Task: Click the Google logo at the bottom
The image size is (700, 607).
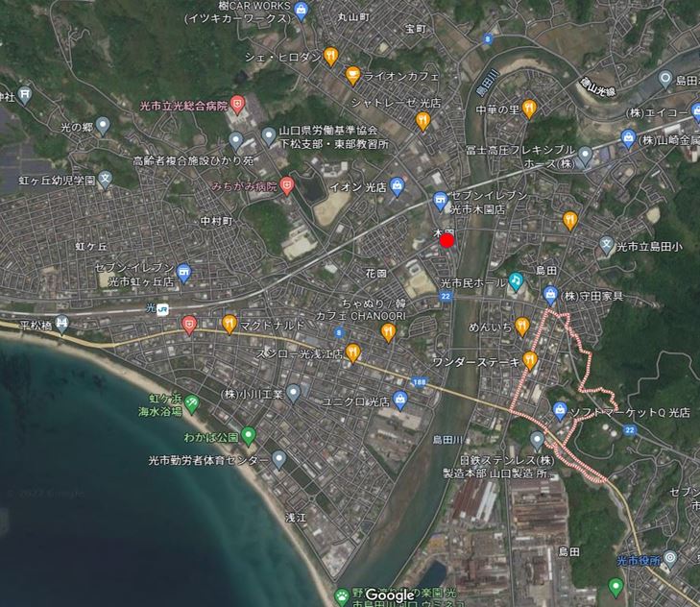Action: click(389, 595)
